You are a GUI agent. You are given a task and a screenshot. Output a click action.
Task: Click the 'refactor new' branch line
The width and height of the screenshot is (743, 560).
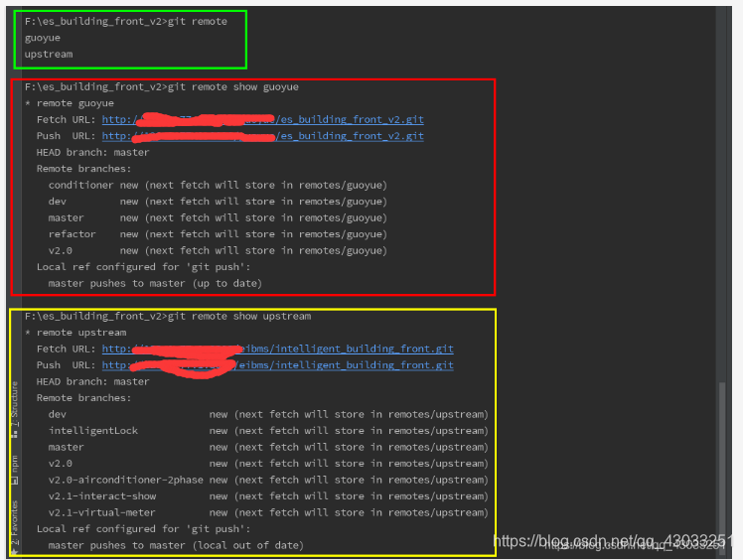(x=218, y=234)
